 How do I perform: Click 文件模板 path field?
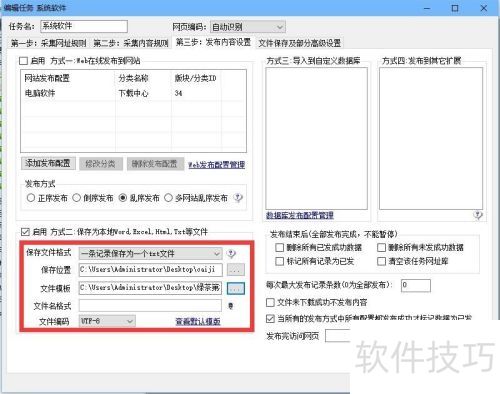(x=150, y=288)
